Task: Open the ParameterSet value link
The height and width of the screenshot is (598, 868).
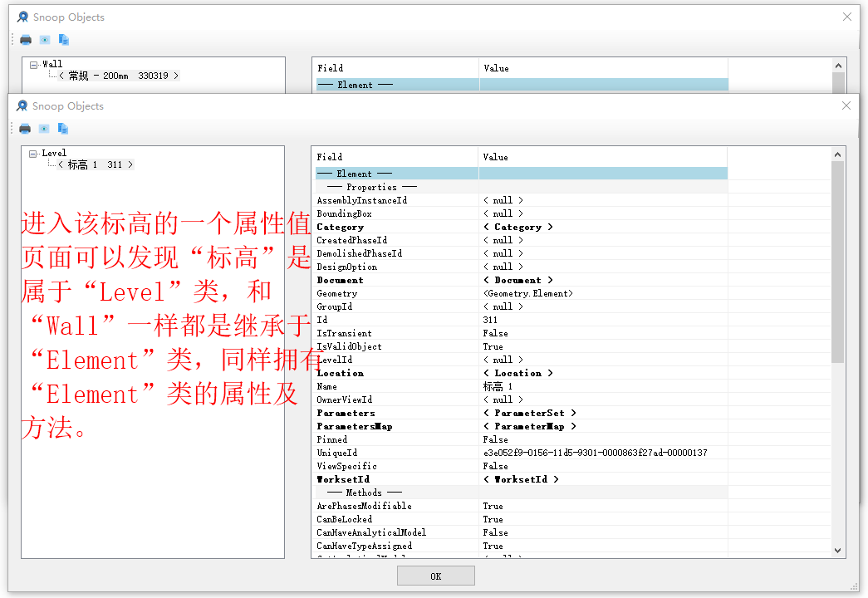Action: tap(530, 413)
